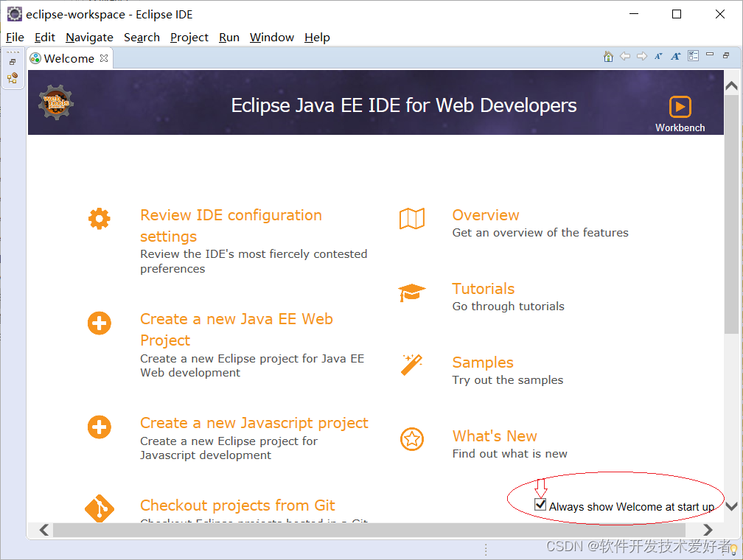Viewport: 743px width, 560px height.
Task: Click the Git diamond icon
Action: tap(99, 508)
